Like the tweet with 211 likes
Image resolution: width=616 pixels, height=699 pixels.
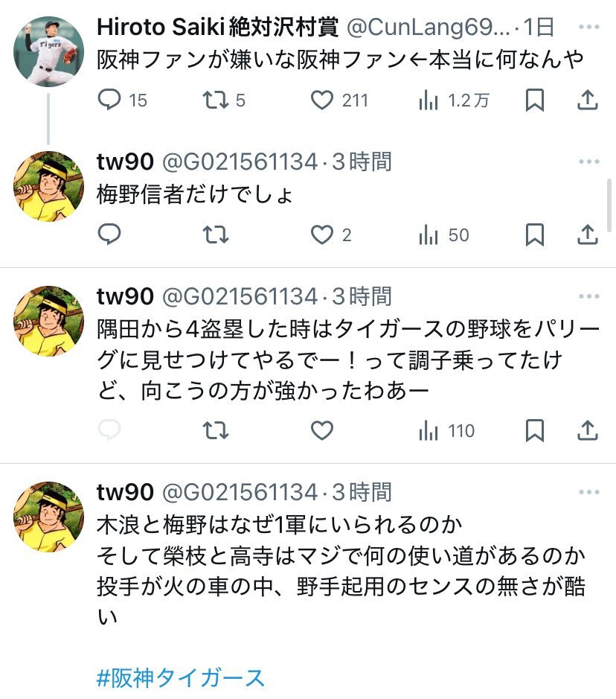(x=321, y=100)
